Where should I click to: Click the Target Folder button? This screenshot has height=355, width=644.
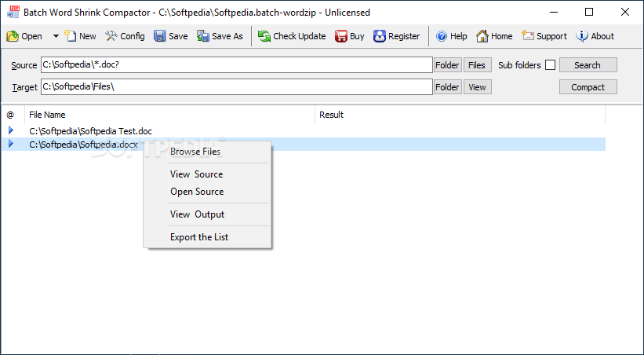448,87
